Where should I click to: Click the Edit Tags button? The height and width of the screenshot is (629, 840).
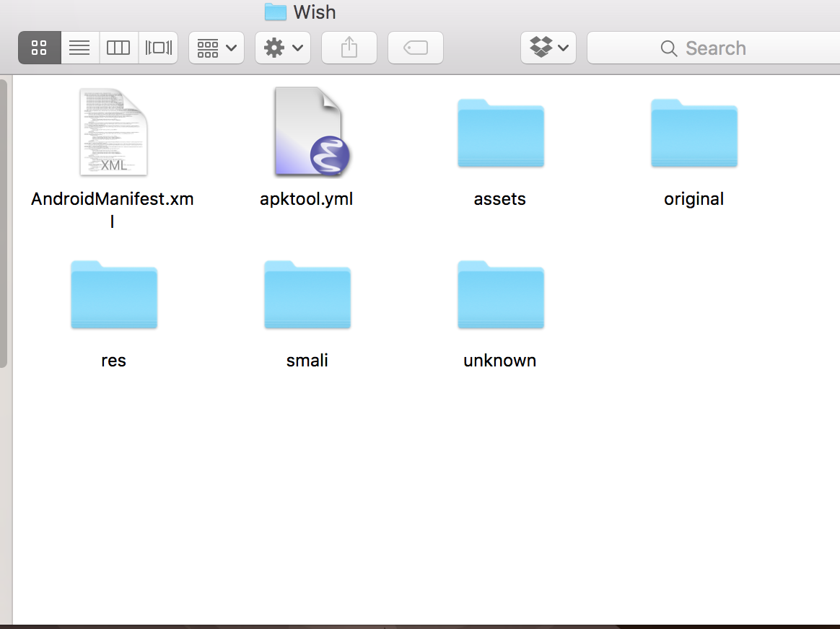(416, 48)
